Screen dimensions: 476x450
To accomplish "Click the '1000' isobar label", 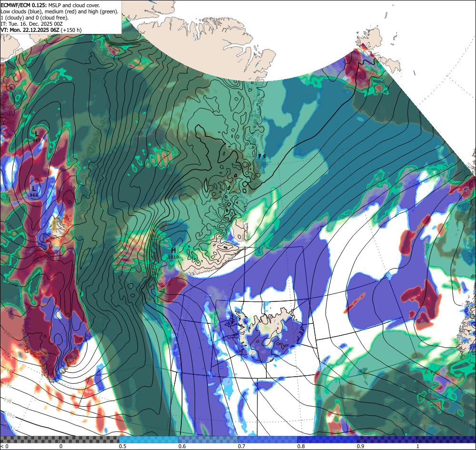I will [10, 415].
